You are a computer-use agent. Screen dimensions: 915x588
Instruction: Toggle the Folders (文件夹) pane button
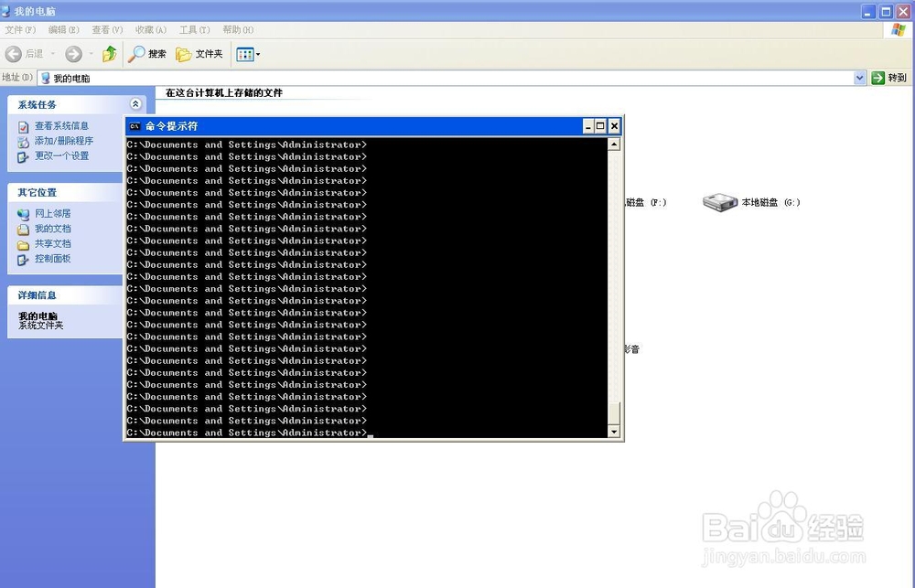click(x=199, y=54)
